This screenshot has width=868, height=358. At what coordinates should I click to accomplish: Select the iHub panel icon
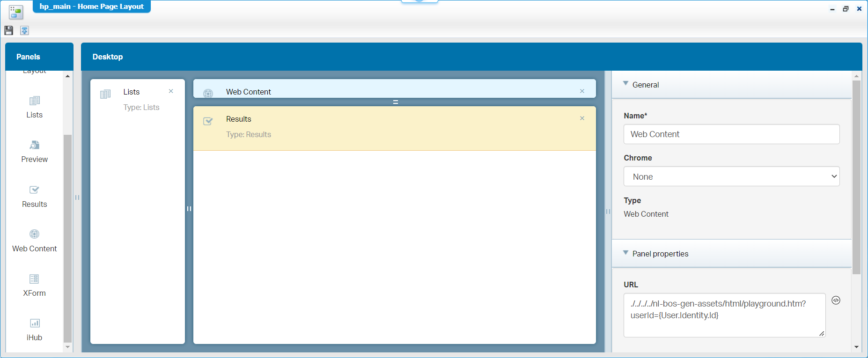click(34, 323)
